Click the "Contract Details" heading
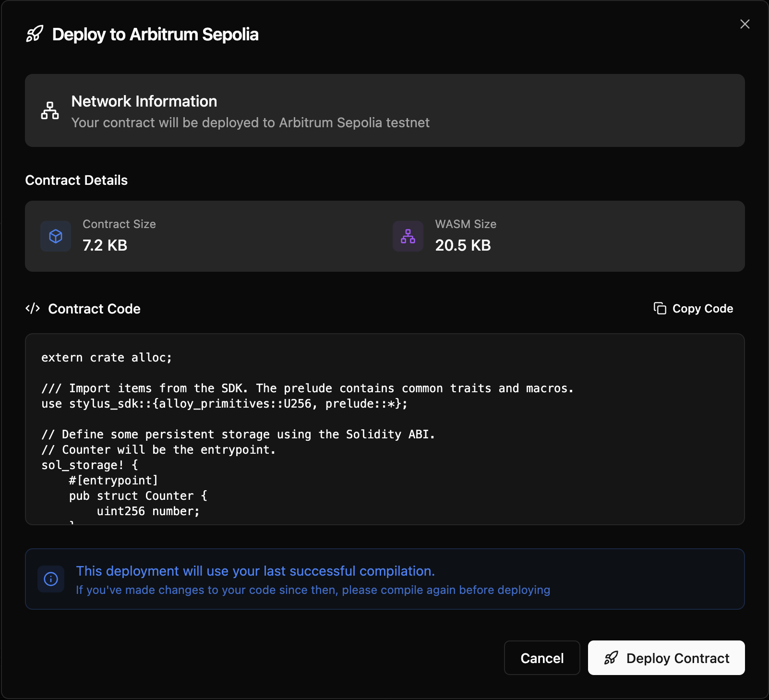 click(76, 180)
